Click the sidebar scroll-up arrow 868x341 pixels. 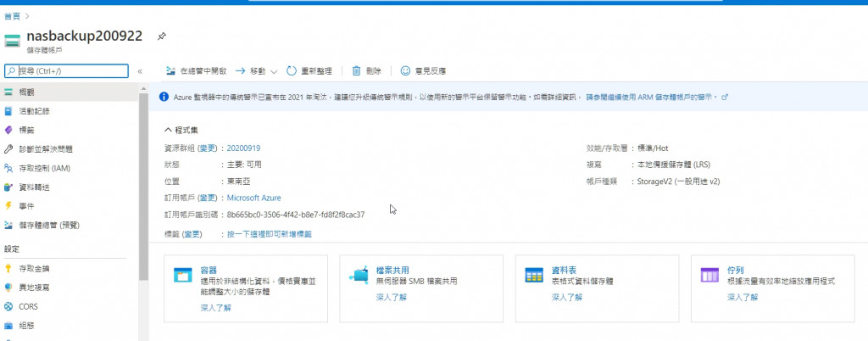(x=144, y=88)
